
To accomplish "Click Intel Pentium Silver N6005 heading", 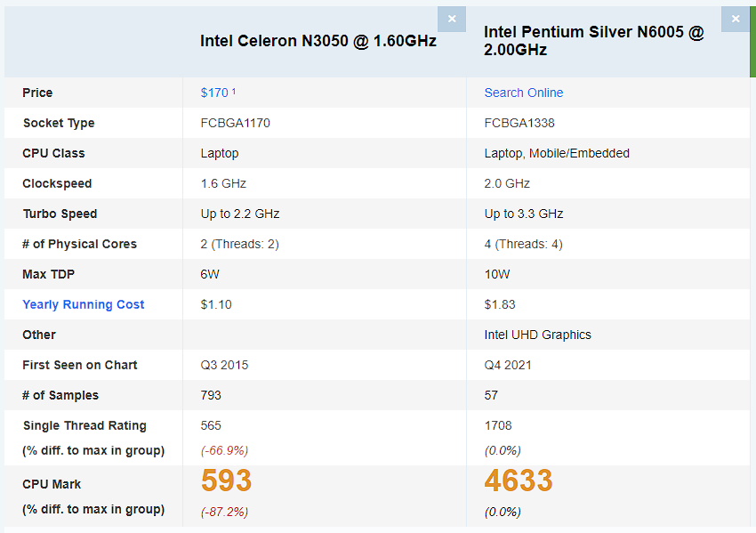I will tap(594, 41).
